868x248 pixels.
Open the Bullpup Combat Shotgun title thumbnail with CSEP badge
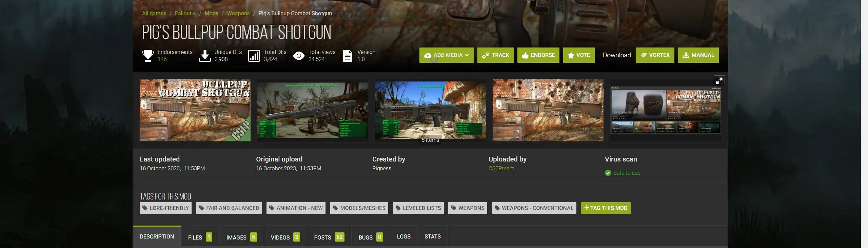195,110
